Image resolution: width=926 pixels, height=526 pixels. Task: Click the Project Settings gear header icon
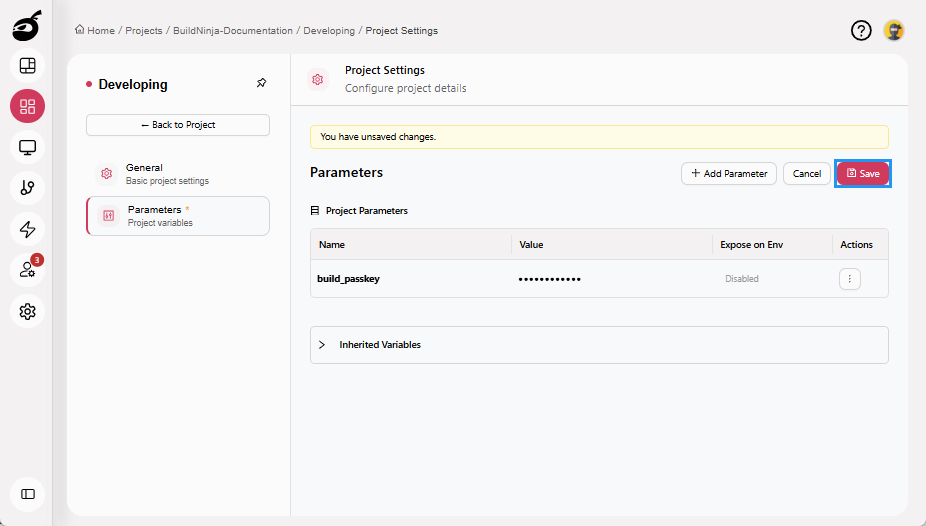tap(318, 79)
